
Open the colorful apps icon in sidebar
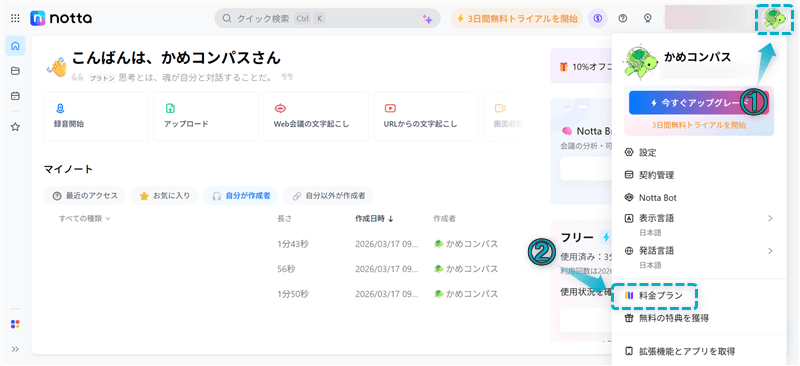[x=15, y=324]
